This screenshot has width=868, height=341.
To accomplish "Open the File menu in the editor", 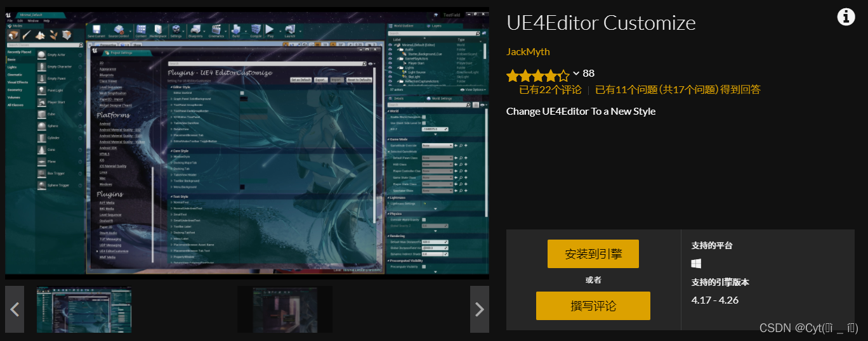I will coord(10,21).
